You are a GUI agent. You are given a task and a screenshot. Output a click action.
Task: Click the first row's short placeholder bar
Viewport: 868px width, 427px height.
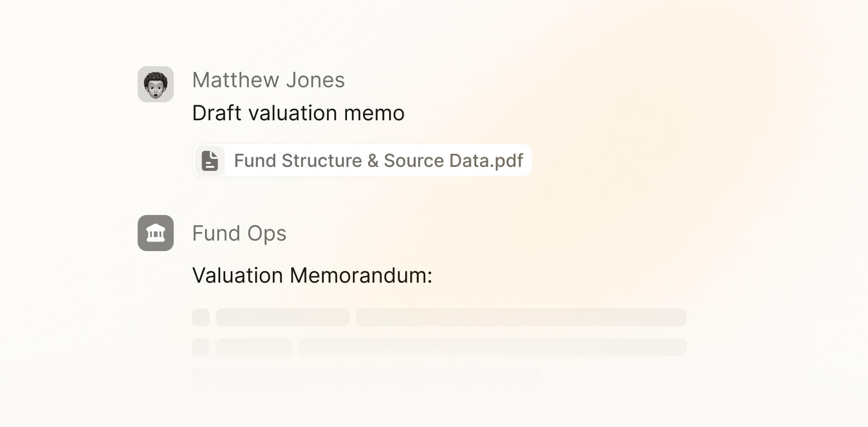283,317
